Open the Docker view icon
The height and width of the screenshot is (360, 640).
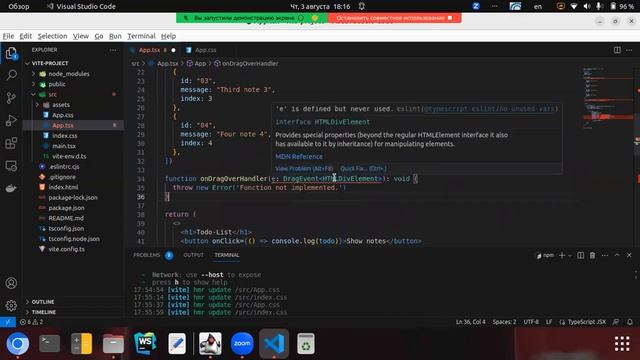point(11,188)
